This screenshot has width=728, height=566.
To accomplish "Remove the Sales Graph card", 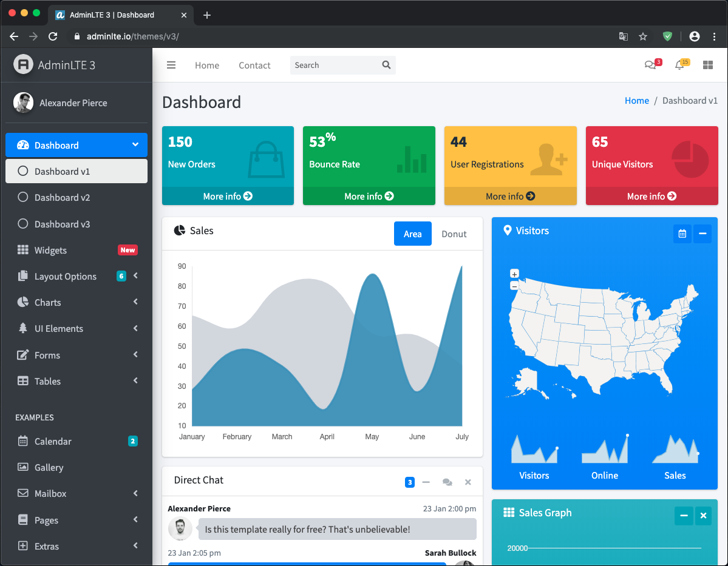I will 703,516.
